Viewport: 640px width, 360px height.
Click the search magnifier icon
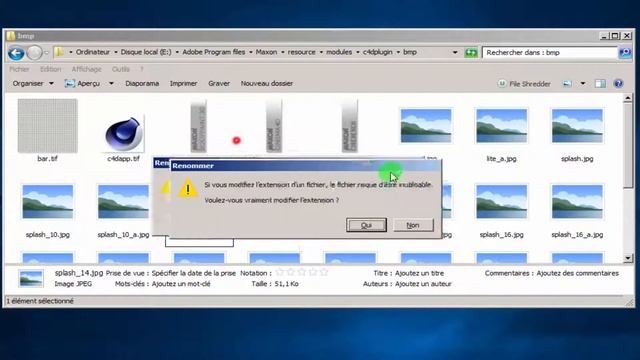click(x=625, y=52)
